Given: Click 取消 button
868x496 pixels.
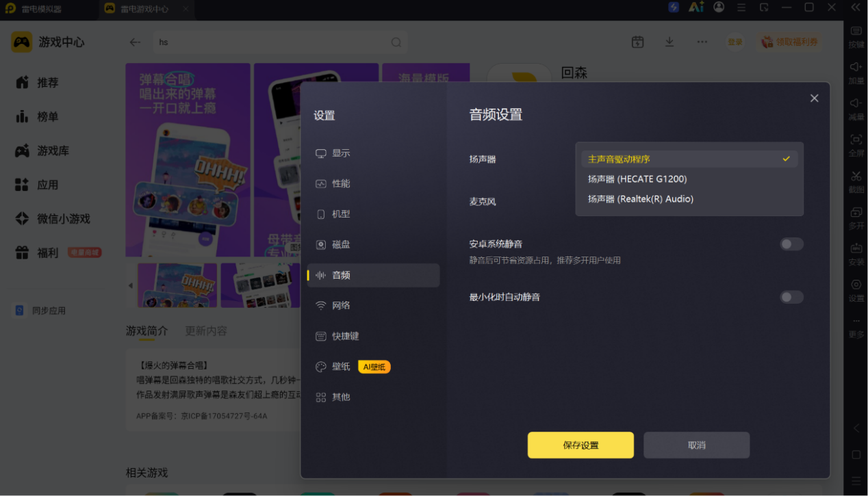Looking at the screenshot, I should click(x=696, y=445).
